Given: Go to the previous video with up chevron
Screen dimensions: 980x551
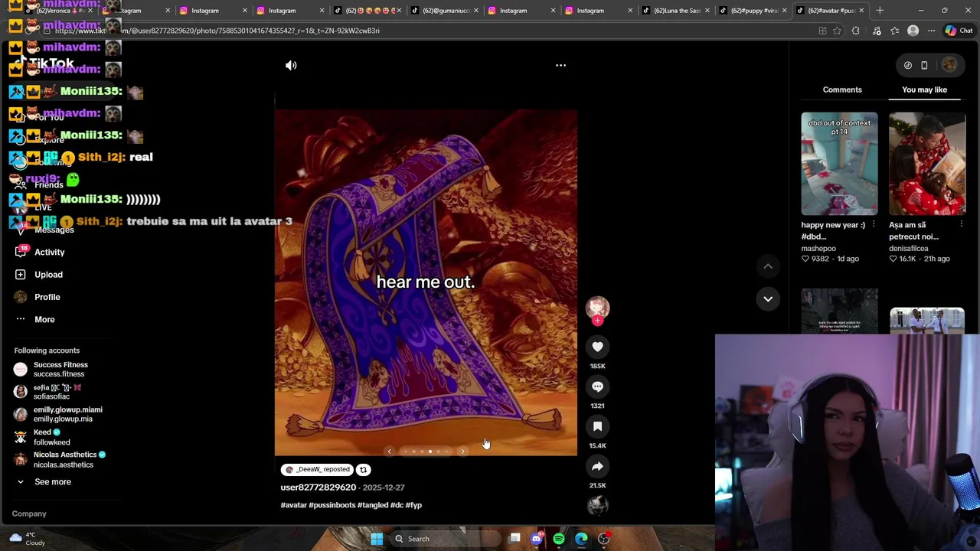Looking at the screenshot, I should pyautogui.click(x=768, y=266).
